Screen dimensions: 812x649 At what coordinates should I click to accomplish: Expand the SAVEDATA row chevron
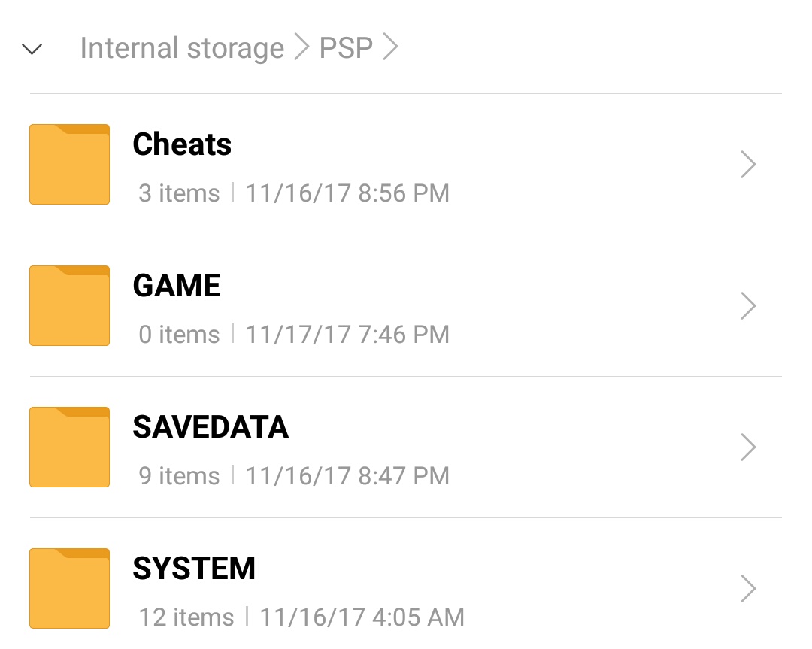(748, 447)
